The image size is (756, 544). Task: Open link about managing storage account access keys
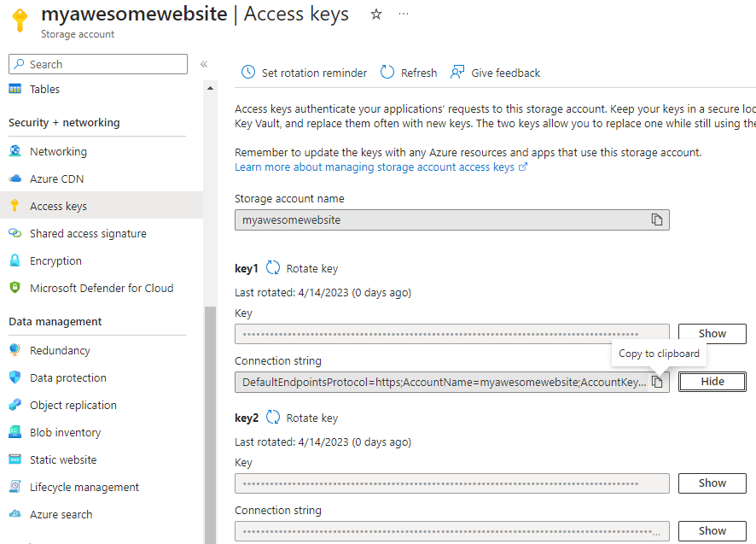381,167
